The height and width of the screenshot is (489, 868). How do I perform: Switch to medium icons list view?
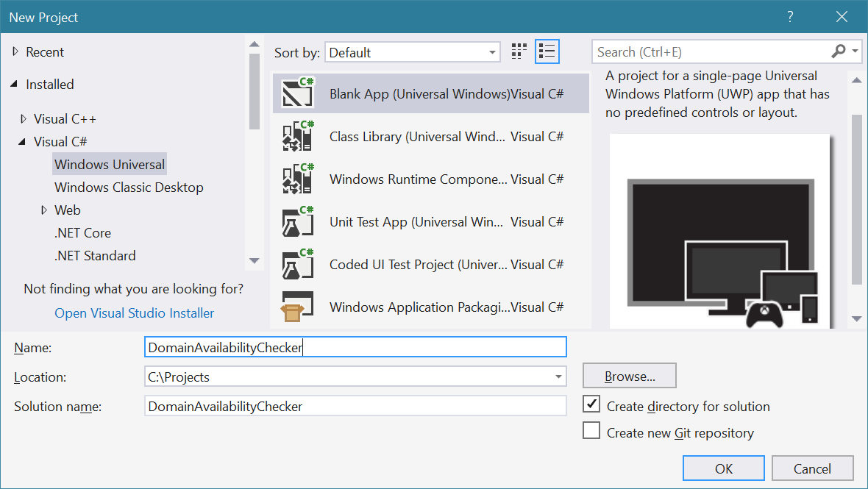coord(547,51)
